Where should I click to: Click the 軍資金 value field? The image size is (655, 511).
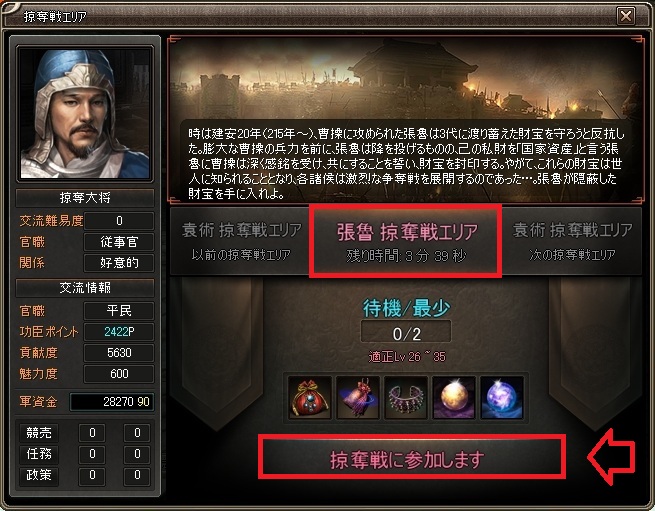coord(112,402)
